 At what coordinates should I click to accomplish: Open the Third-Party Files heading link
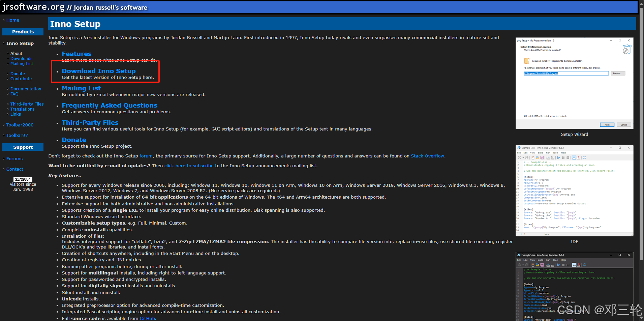tap(90, 123)
